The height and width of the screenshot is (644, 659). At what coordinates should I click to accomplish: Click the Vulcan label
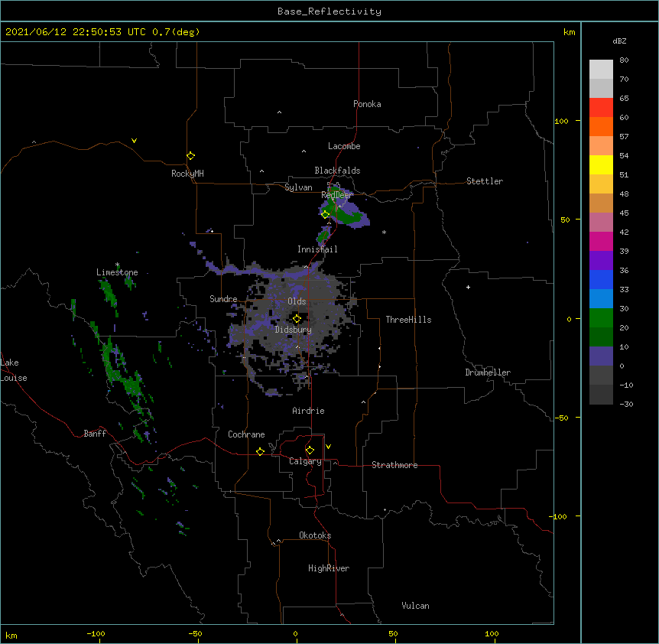pos(415,606)
